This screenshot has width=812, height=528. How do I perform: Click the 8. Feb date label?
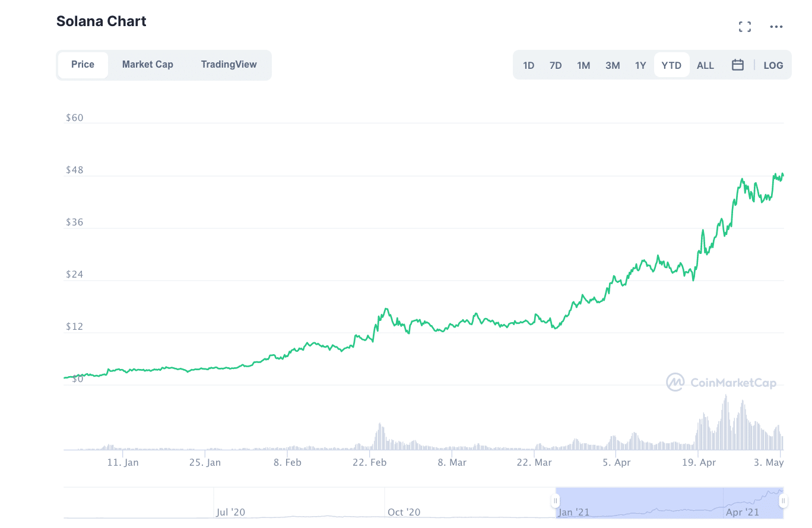click(287, 462)
